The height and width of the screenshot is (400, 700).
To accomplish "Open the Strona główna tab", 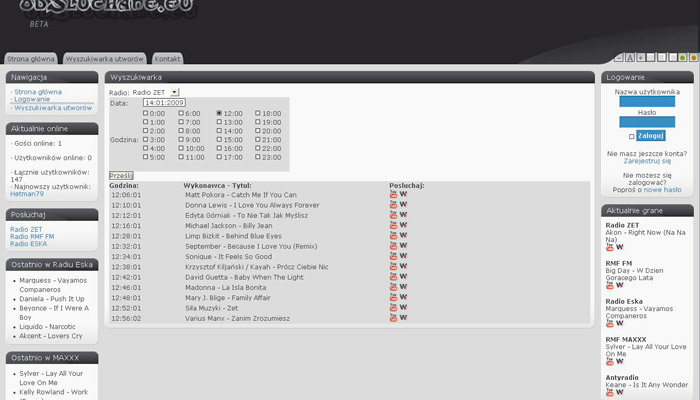I will (x=31, y=59).
